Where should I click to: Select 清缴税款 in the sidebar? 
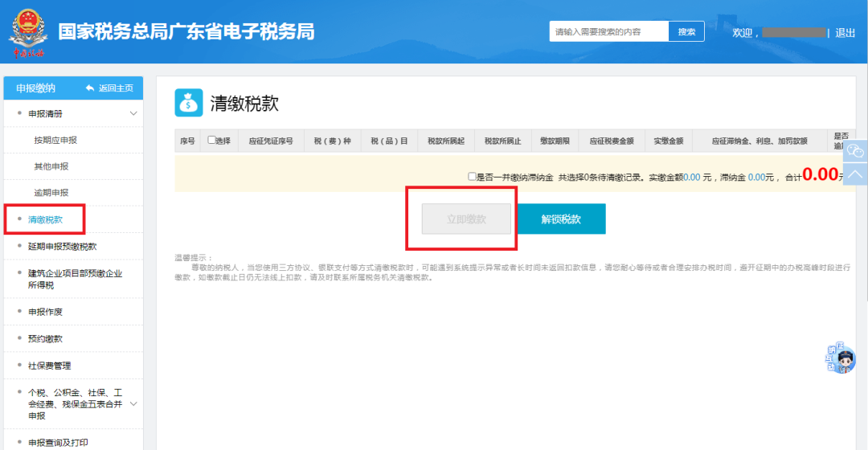click(x=45, y=219)
